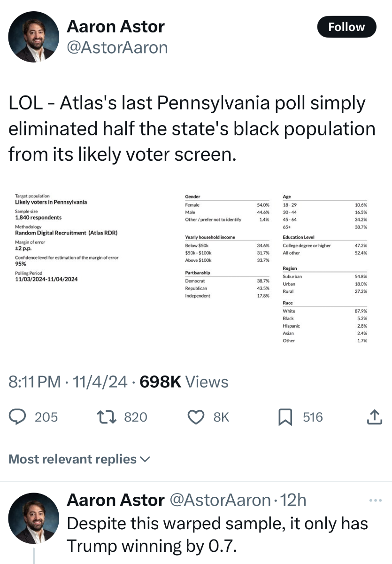
Task: Like the tweet with heart icon
Action: point(197,417)
